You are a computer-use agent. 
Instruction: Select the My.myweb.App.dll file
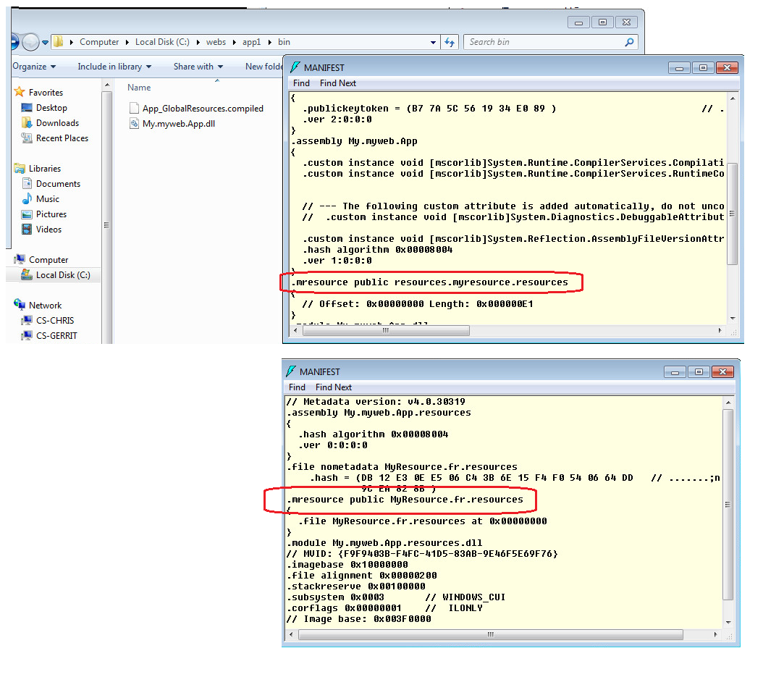click(x=179, y=124)
